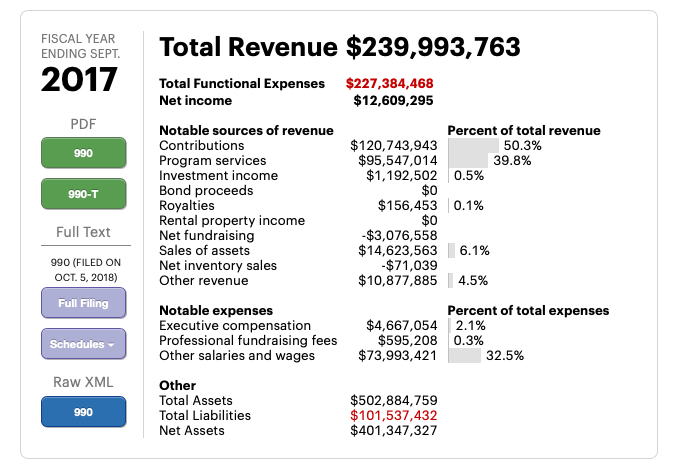Click the Program services 39.8% bar

click(468, 161)
